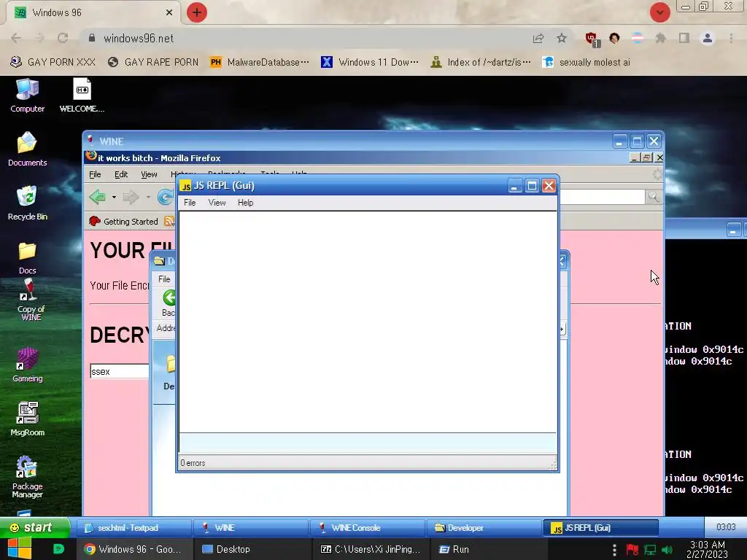Open back-history dropdown arrow in Firefox
This screenshot has height=560, width=747.
pos(114,197)
